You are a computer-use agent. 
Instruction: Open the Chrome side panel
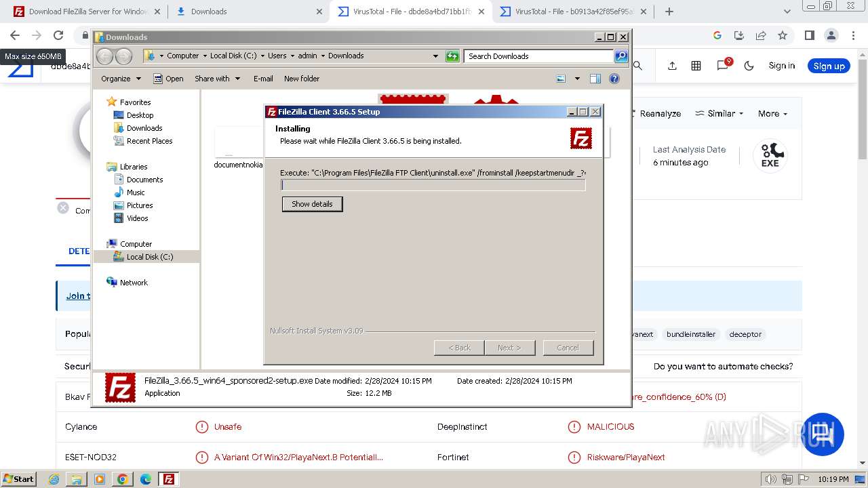coord(810,35)
